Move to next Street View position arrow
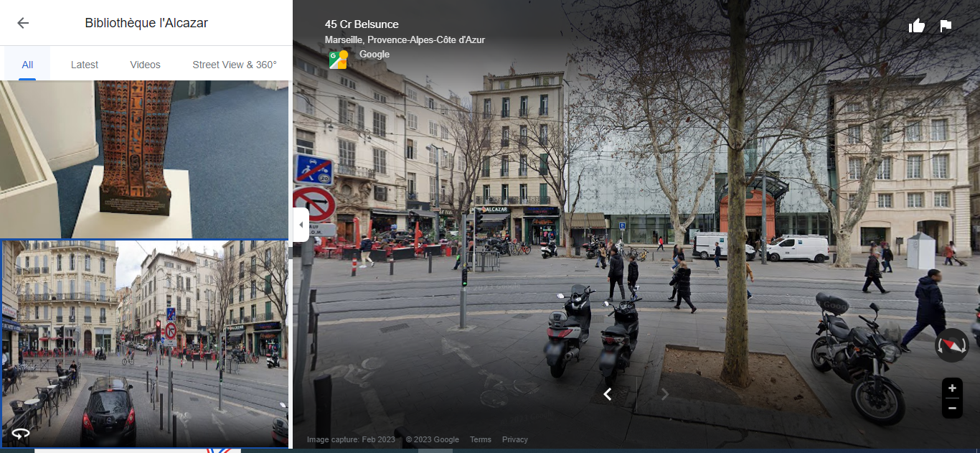This screenshot has width=980, height=453. [664, 394]
